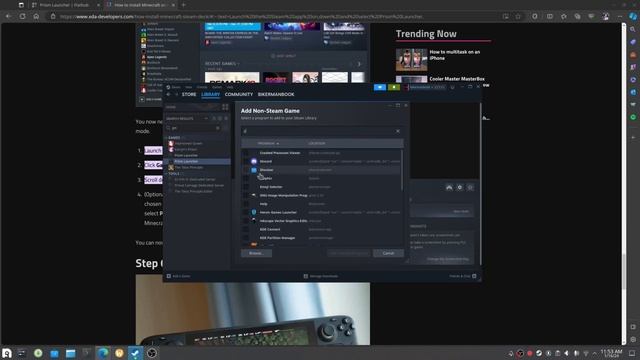The image size is (640, 360).
Task: Go to browser home page icon
Action: click(x=36, y=16)
